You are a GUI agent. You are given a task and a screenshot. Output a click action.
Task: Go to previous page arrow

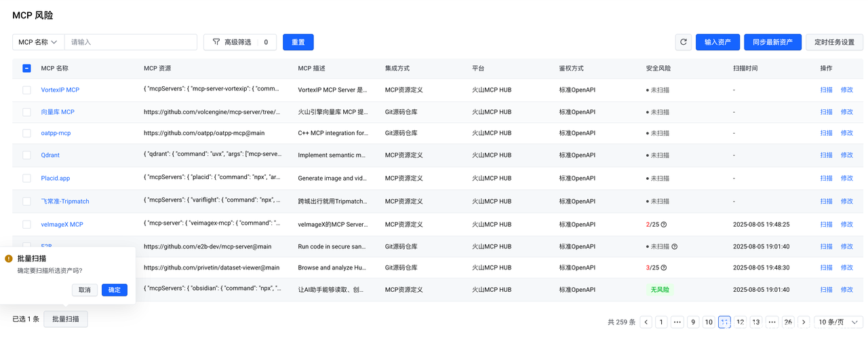pos(646,322)
